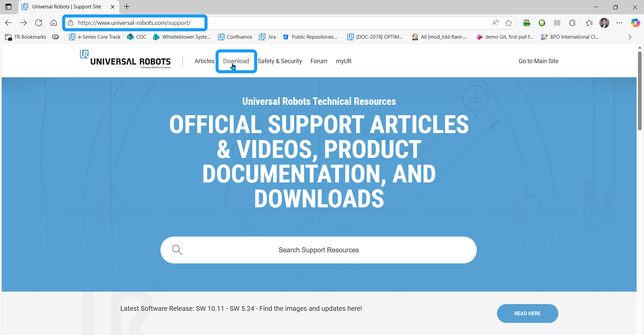Follow the Go to Main Site link
This screenshot has height=335, width=644.
click(x=538, y=61)
